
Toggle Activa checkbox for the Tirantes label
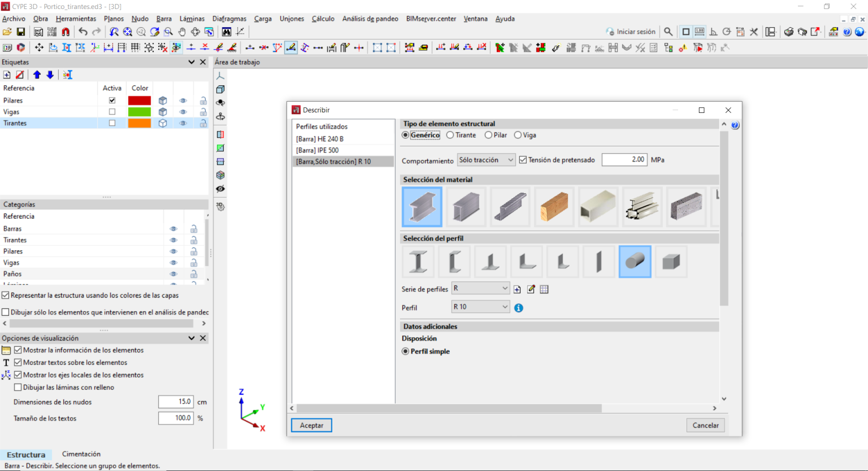pos(112,123)
